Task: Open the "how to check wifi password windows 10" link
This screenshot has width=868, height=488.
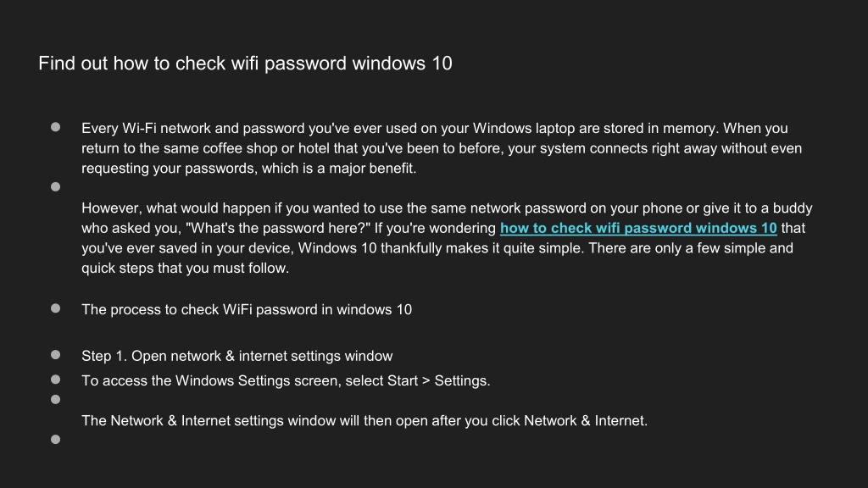Action: 638,228
